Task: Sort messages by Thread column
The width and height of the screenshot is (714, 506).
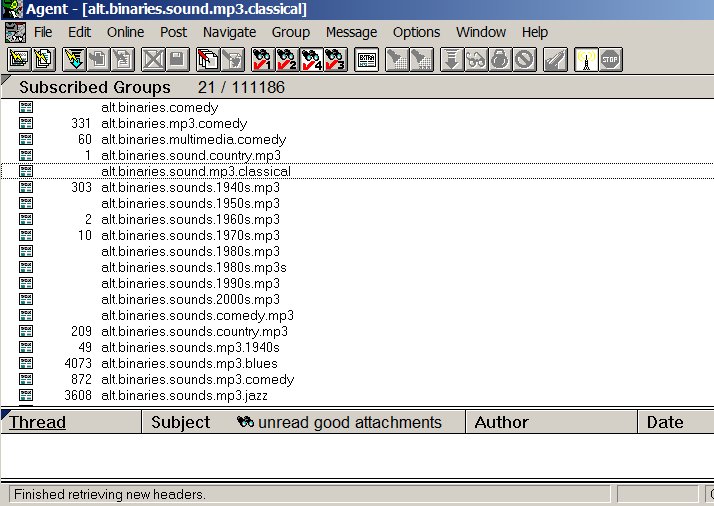Action: click(x=38, y=422)
